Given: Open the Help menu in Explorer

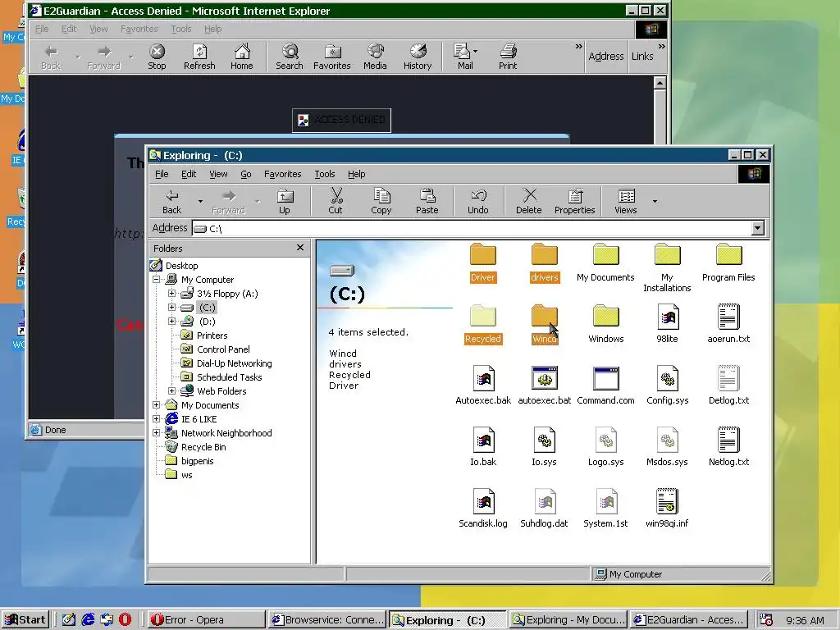Looking at the screenshot, I should click(x=356, y=174).
